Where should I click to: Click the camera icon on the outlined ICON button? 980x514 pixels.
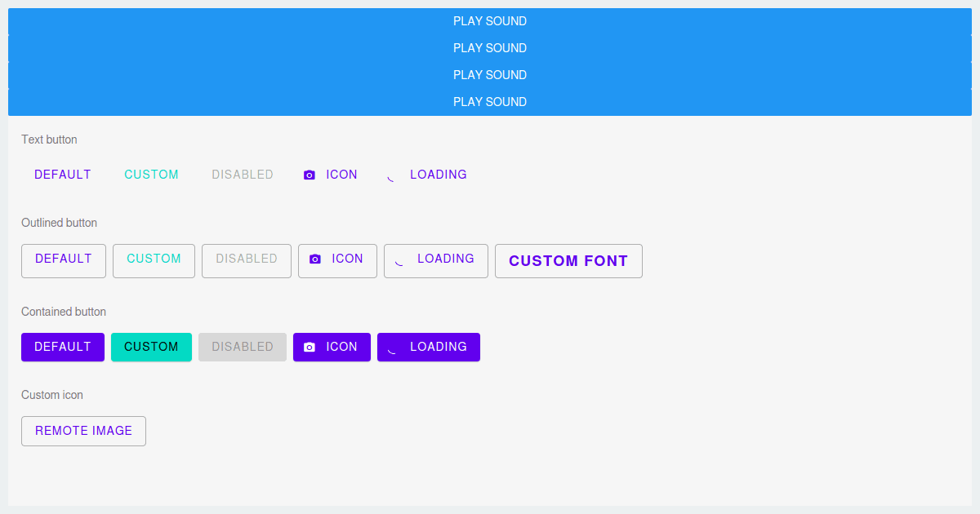coord(315,259)
